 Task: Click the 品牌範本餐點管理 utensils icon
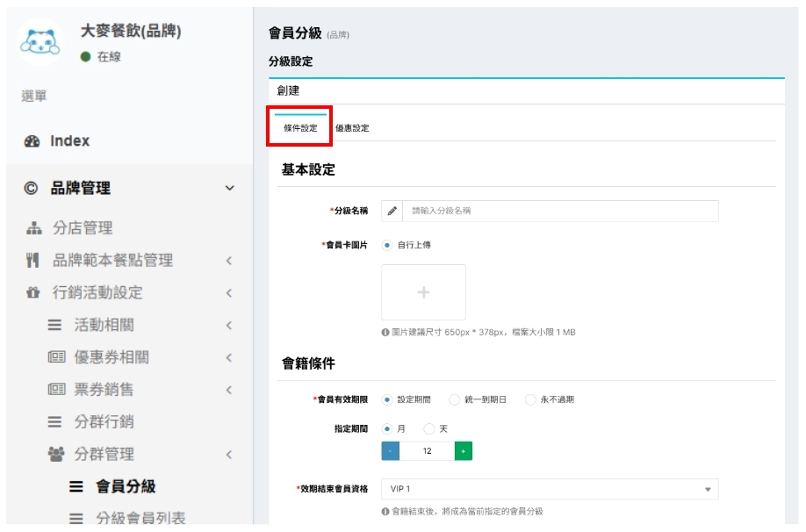33,261
